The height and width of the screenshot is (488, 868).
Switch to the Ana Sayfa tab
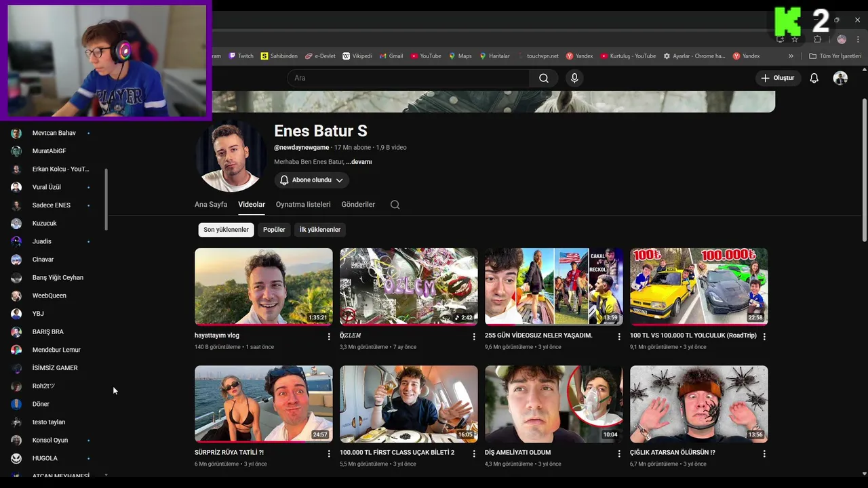(211, 205)
